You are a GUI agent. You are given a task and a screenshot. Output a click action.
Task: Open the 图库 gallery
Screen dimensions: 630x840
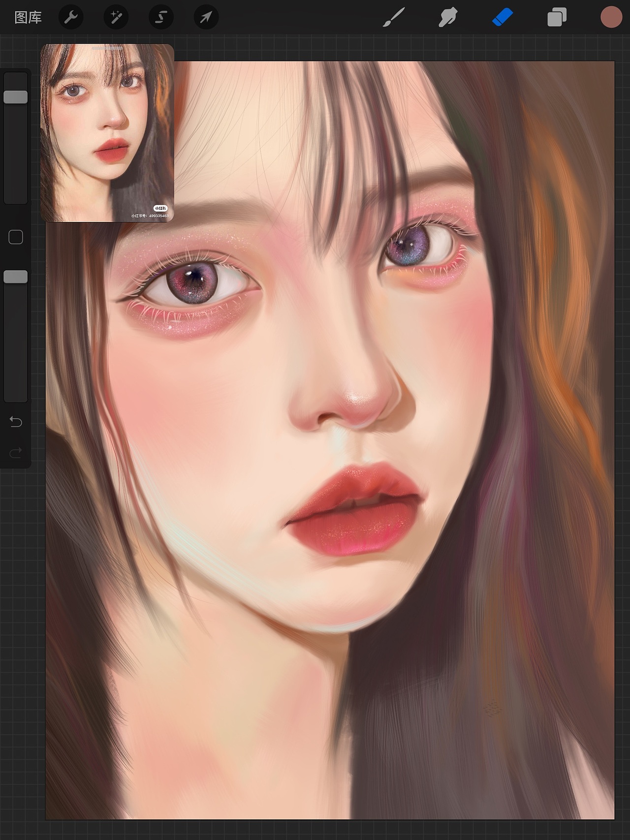(x=28, y=18)
